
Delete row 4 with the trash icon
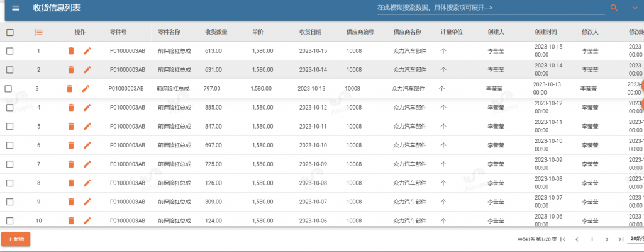71,108
